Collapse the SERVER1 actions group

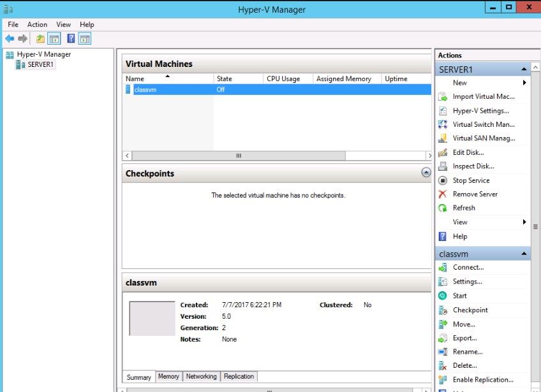[524, 69]
